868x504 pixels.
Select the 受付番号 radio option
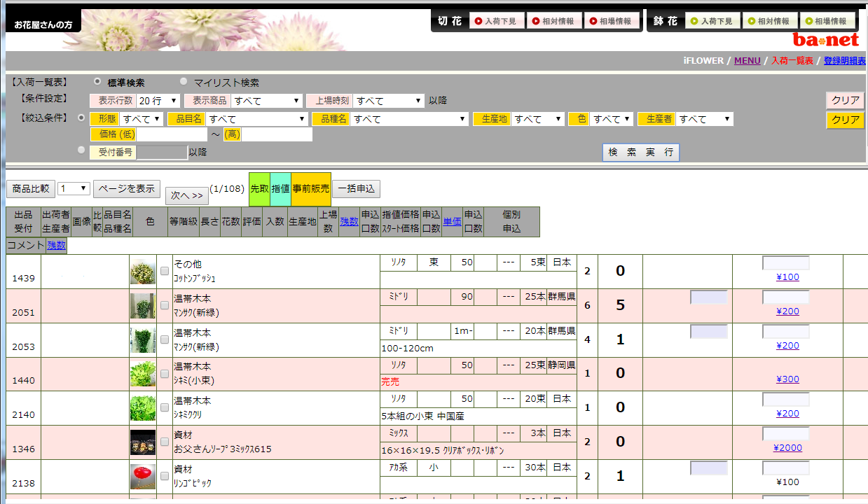point(82,150)
